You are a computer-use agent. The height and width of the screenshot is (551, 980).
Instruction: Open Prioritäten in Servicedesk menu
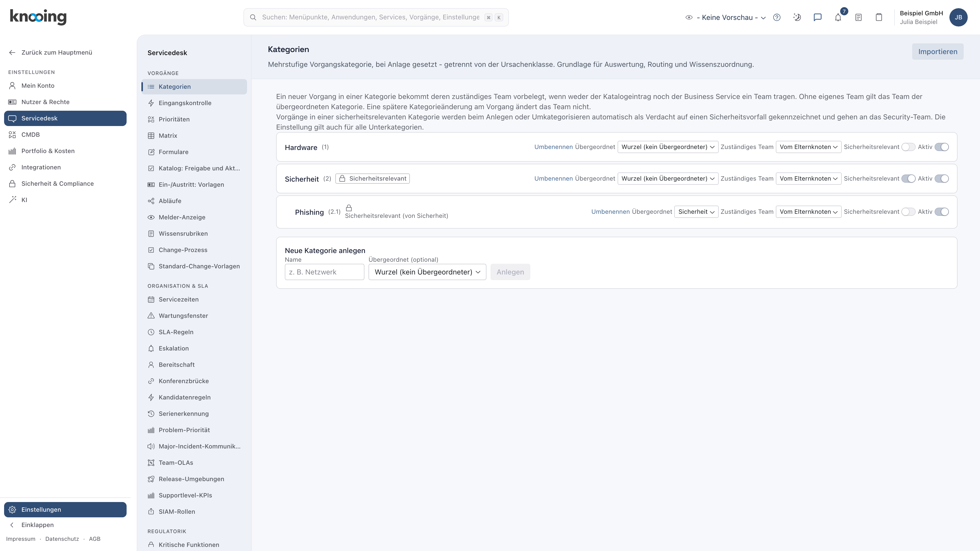[x=194, y=119]
